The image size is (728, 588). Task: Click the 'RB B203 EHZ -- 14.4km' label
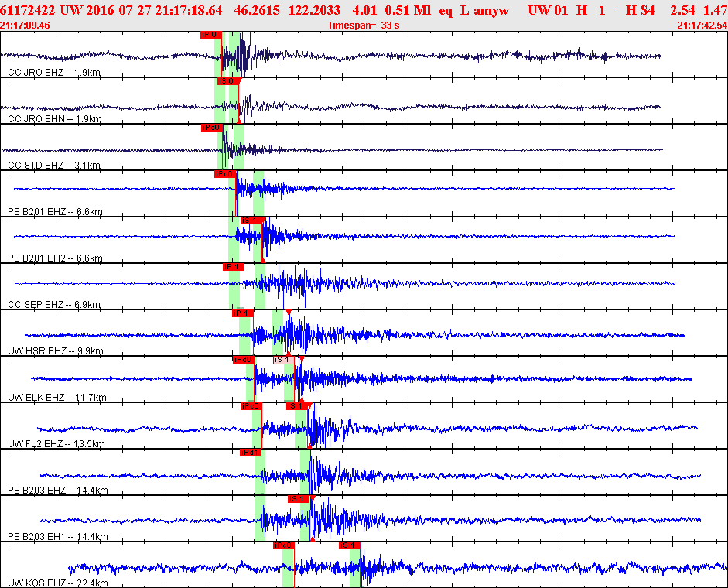pos(58,491)
